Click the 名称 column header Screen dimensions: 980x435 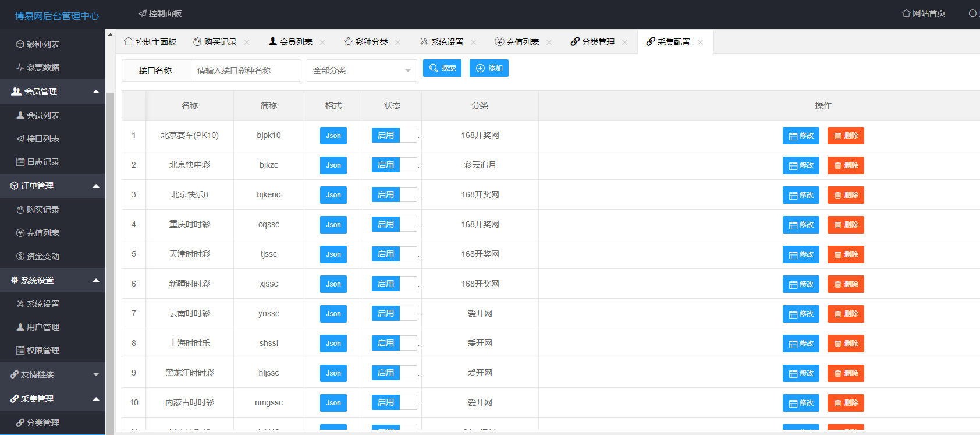190,105
